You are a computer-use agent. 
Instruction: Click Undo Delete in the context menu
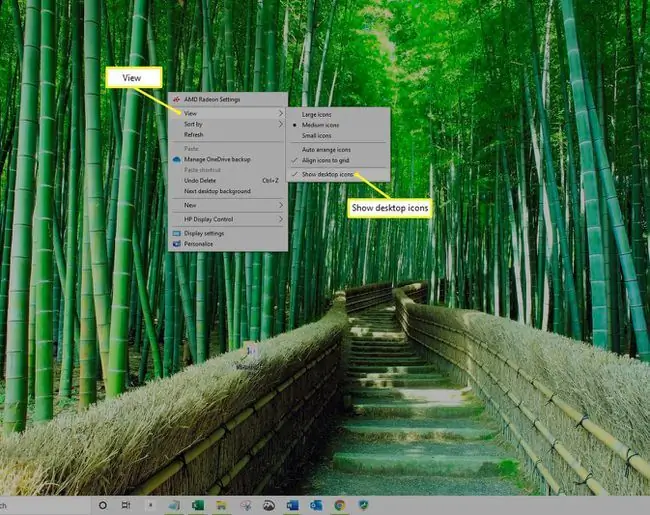point(228,180)
